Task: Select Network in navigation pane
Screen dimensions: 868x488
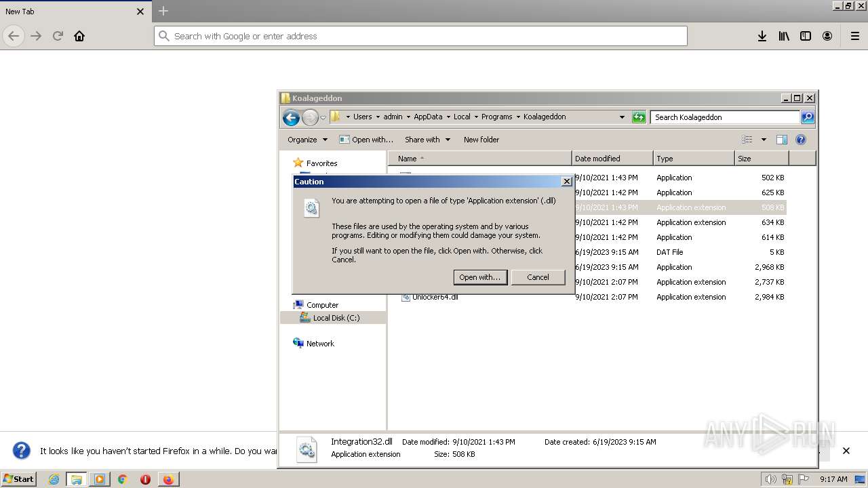Action: [x=320, y=344]
